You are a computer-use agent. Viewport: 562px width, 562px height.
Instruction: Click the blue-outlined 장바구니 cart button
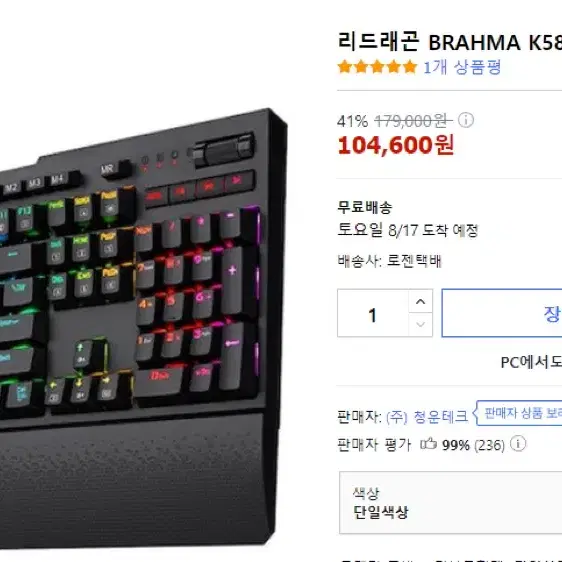(x=502, y=313)
